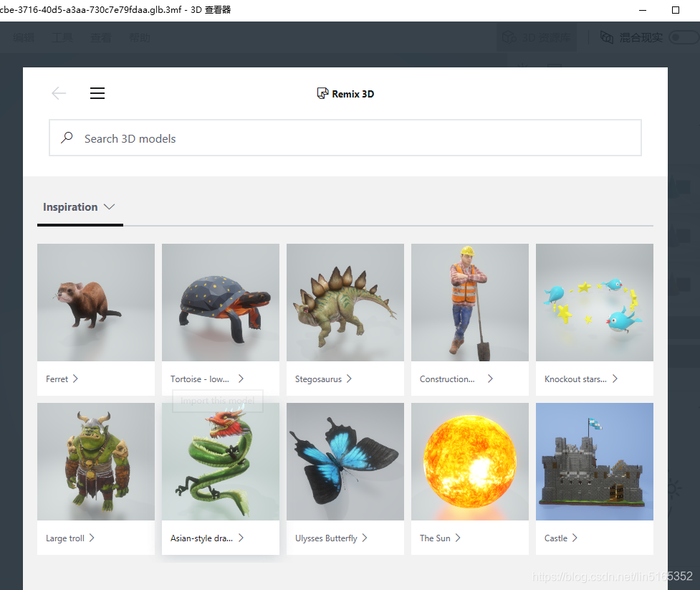
Task: Click the Large troll label text
Action: point(64,538)
